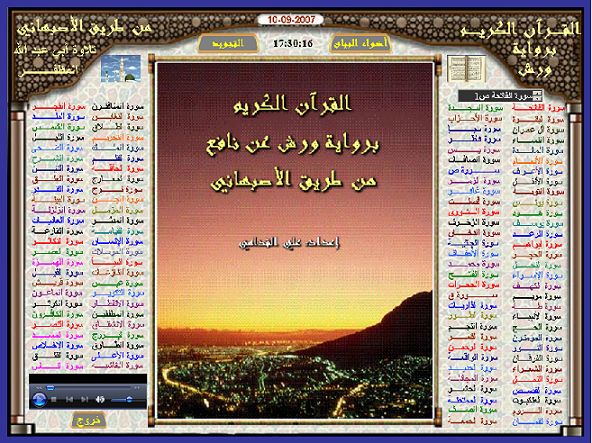The width and height of the screenshot is (592, 443).
Task: Select سورة الفاتحة from the list
Action: click(x=538, y=108)
